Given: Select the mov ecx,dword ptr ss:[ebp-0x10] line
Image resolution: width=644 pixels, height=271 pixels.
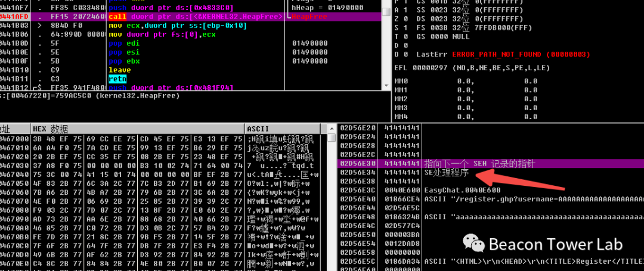Looking at the screenshot, I should [x=178, y=26].
